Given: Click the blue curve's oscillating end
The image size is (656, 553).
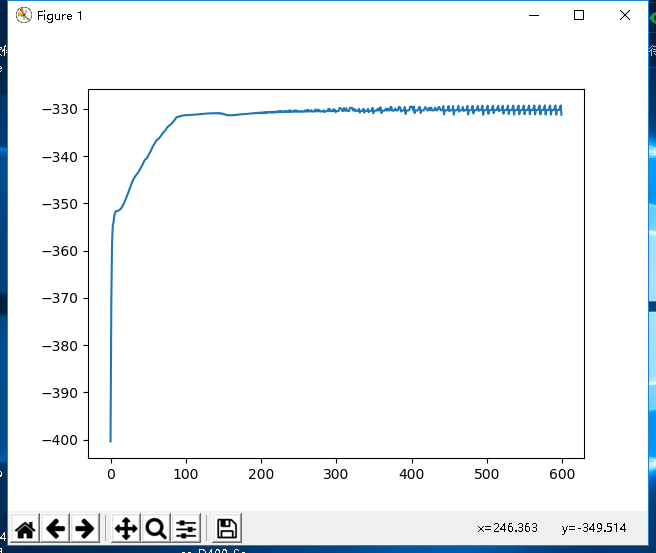Looking at the screenshot, I should tap(502, 110).
